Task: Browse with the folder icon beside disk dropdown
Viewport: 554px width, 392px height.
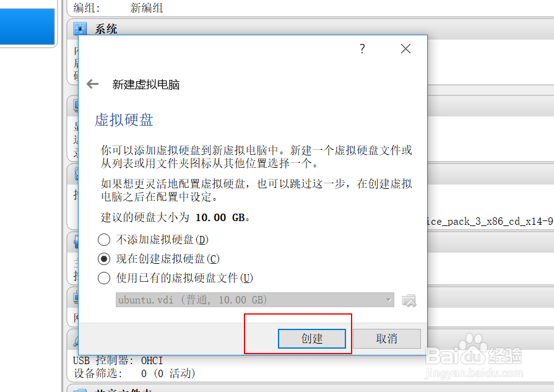Action: [x=409, y=300]
